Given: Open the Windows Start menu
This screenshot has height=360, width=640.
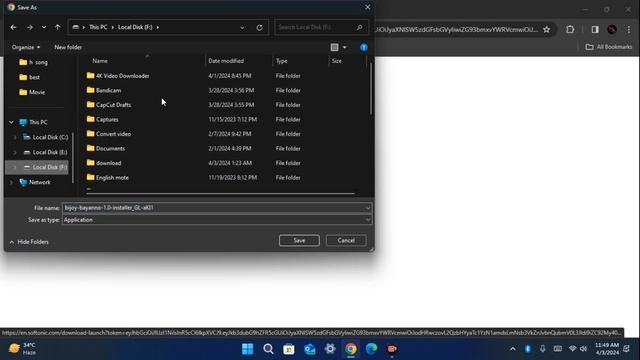Looking at the screenshot, I should click(x=247, y=349).
